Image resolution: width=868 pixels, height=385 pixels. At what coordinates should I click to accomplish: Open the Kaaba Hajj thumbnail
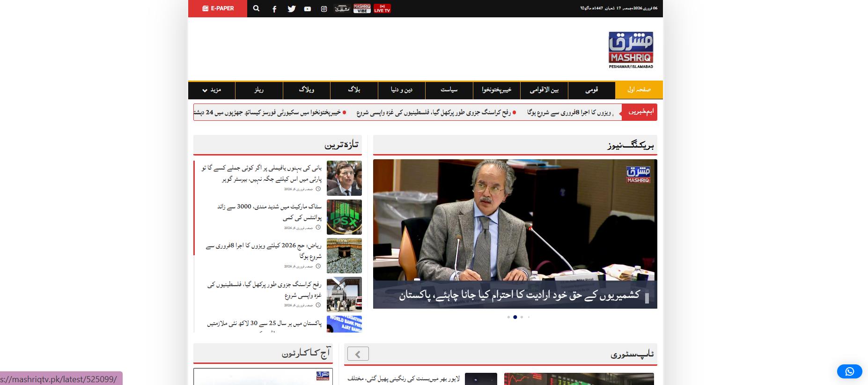pyautogui.click(x=344, y=256)
